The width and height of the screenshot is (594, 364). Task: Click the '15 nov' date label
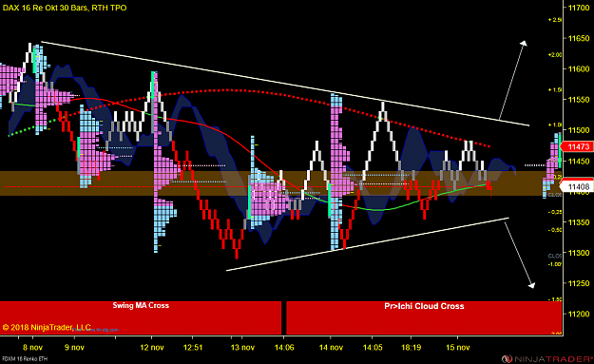(458, 347)
